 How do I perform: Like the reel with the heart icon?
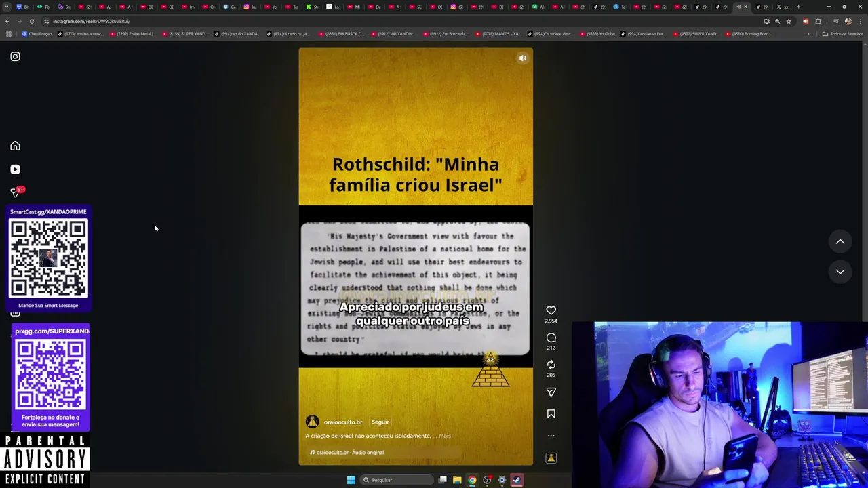pyautogui.click(x=551, y=310)
